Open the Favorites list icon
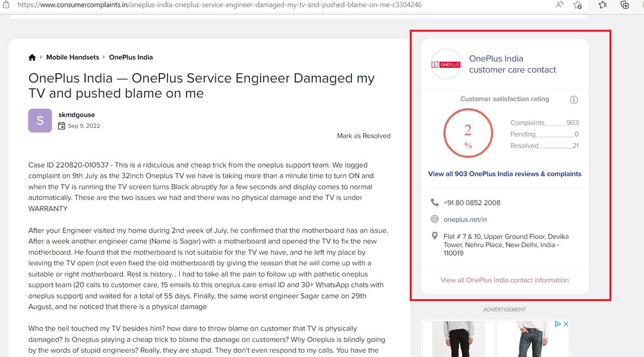 tap(602, 5)
